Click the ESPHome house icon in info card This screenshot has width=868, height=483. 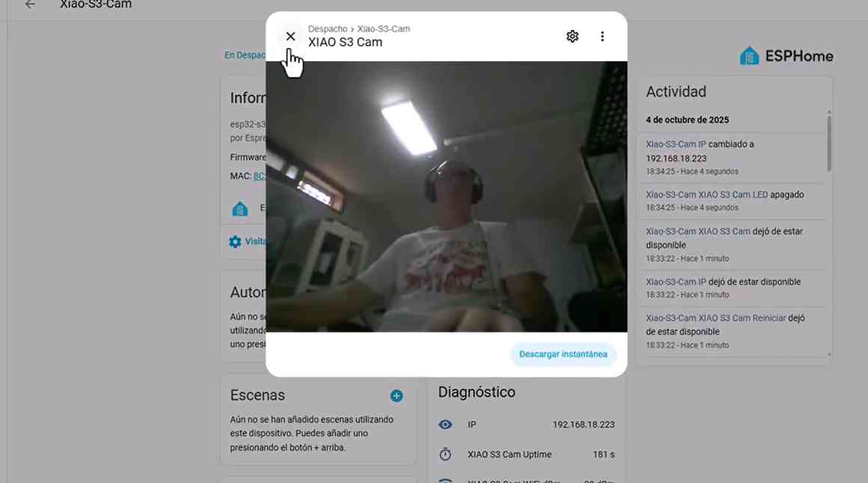tap(239, 209)
